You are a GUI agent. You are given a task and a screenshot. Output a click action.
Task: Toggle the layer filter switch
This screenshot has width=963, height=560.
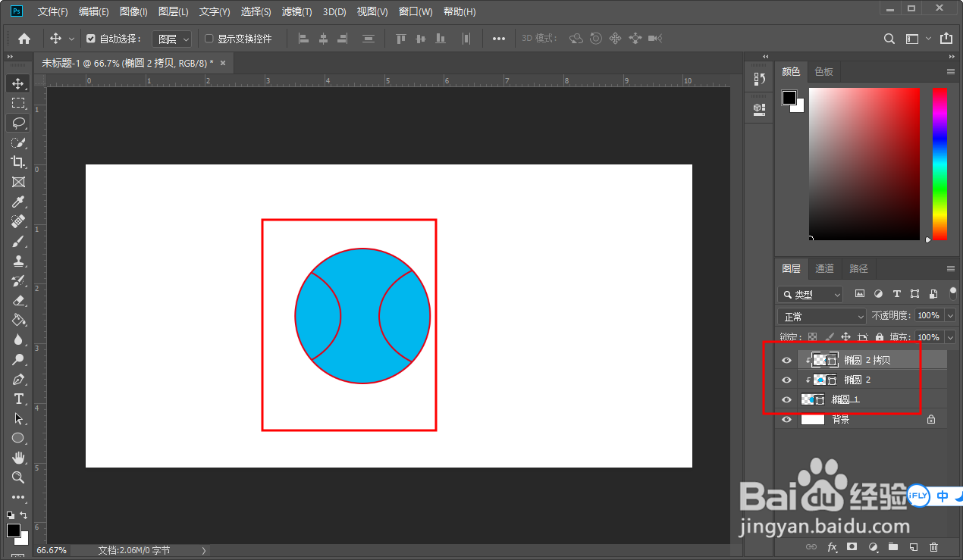[953, 293]
